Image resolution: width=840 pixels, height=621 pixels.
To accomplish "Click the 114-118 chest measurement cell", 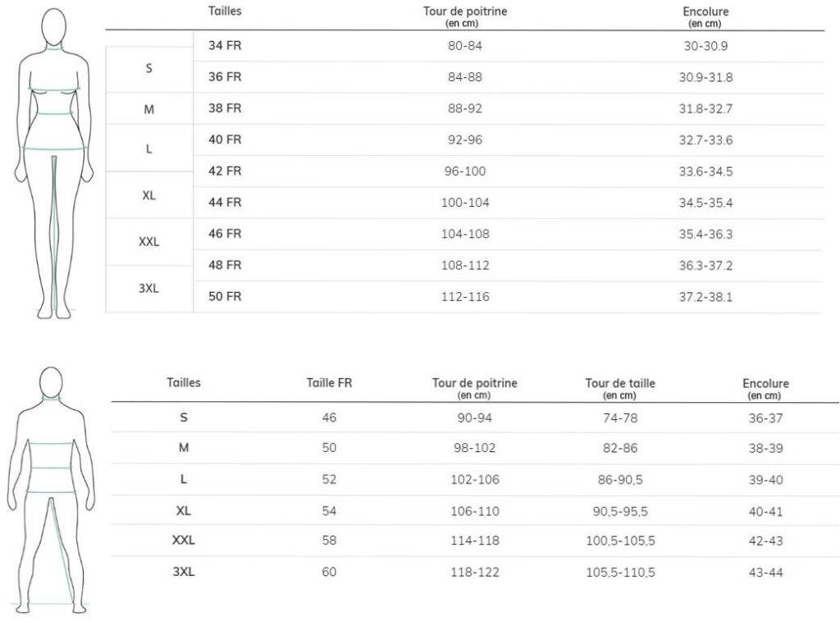I will click(475, 541).
